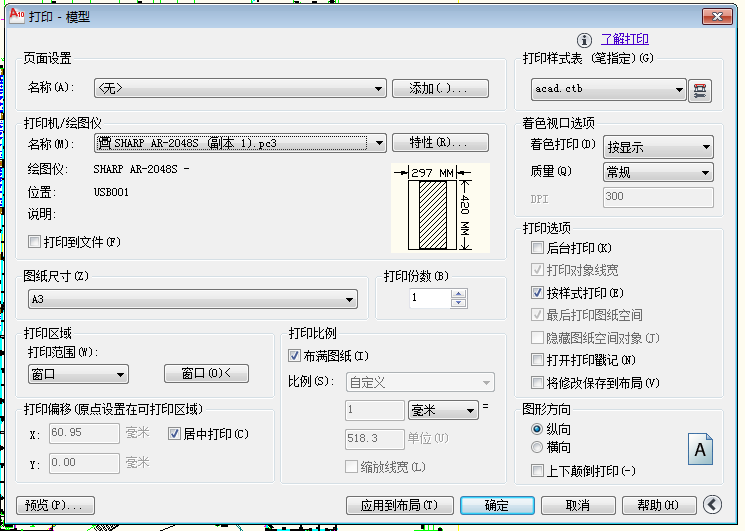Click the 窗口(O)< pick window button
This screenshot has width=745, height=531.
tap(206, 373)
